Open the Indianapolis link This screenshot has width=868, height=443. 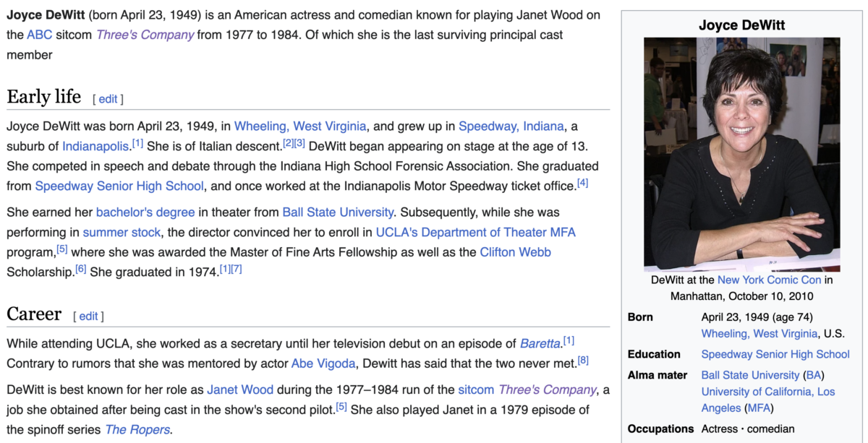95,147
